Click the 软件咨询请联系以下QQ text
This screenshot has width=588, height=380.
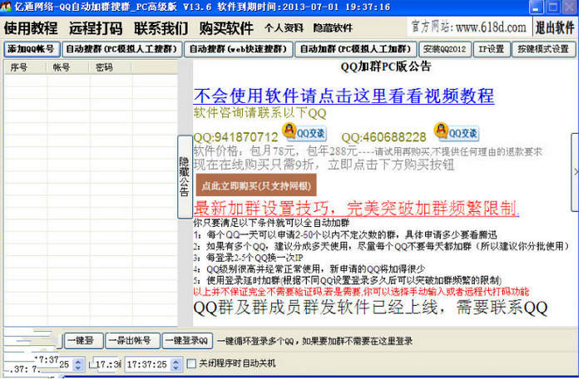(259, 112)
